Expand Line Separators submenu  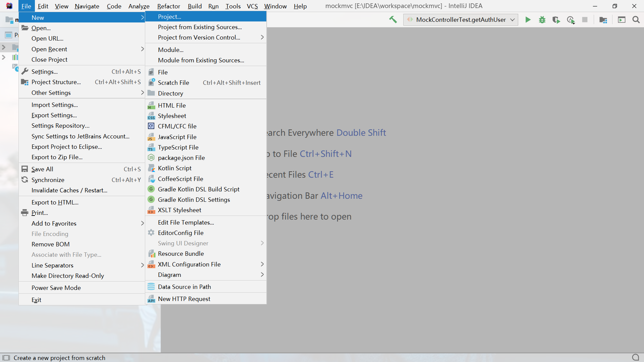point(82,265)
